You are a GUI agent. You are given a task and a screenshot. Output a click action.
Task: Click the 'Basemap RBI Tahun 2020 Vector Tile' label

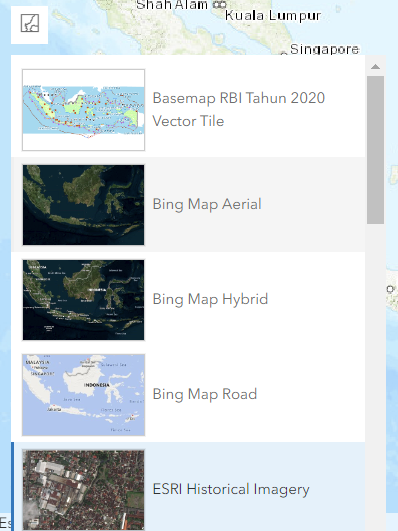coord(238,109)
